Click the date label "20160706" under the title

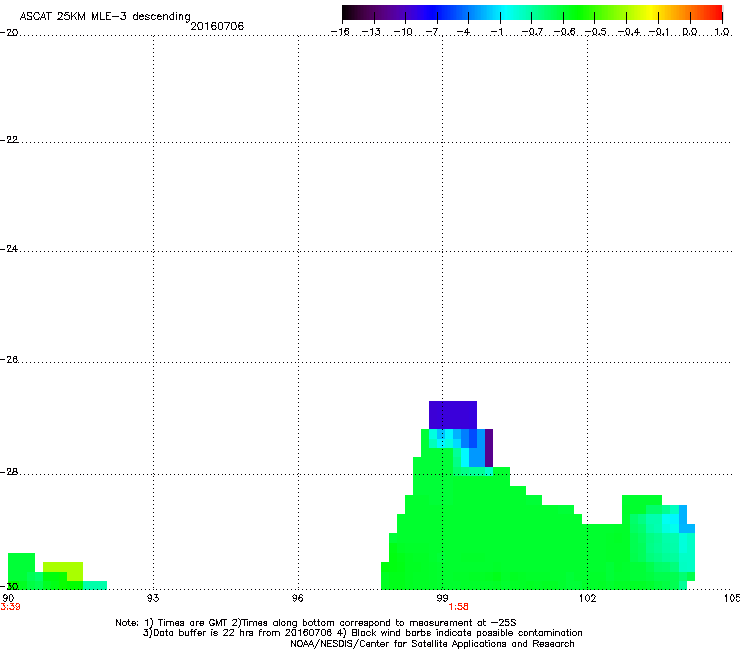217,26
